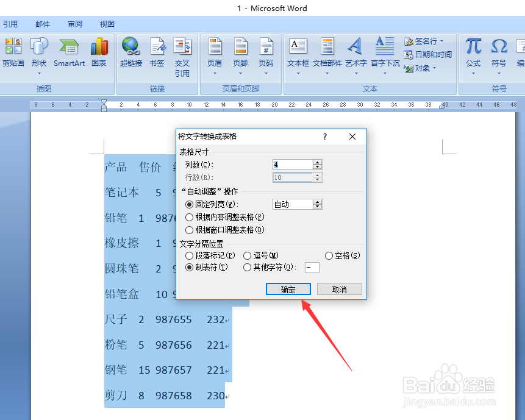Switch to the 视图 ribbon tab
This screenshot has width=525, height=420.
[x=107, y=24]
